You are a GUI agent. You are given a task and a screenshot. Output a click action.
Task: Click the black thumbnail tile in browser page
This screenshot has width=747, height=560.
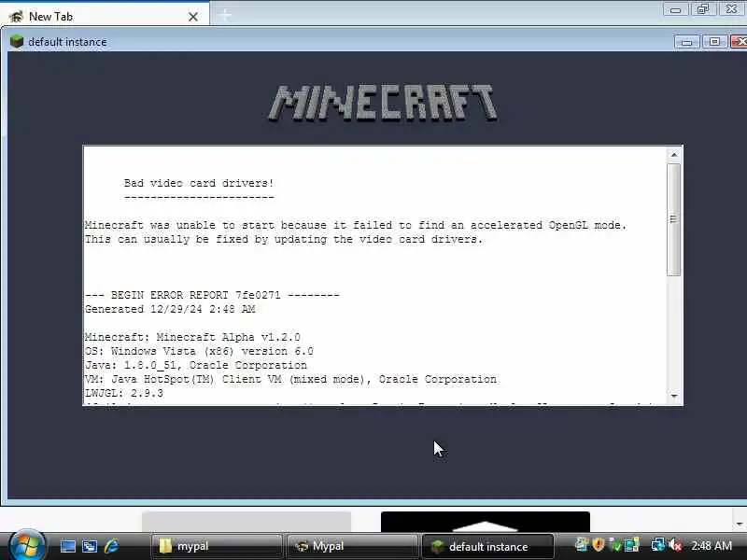pos(486,522)
